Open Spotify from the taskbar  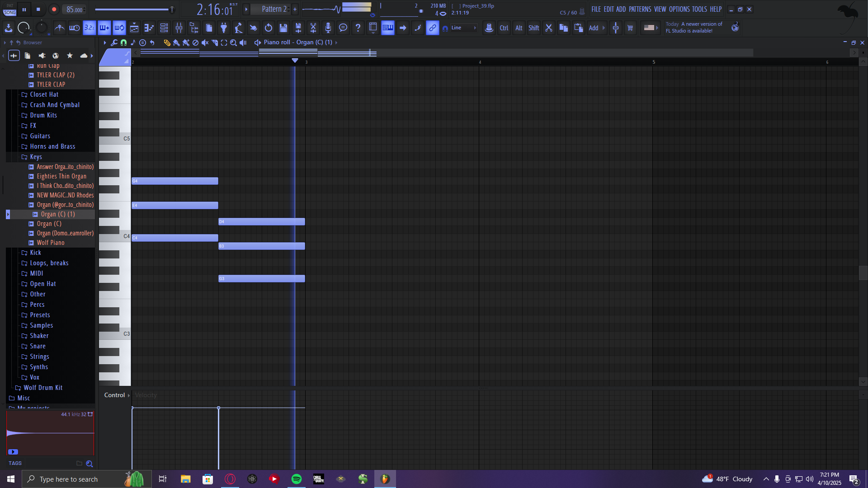pyautogui.click(x=297, y=479)
